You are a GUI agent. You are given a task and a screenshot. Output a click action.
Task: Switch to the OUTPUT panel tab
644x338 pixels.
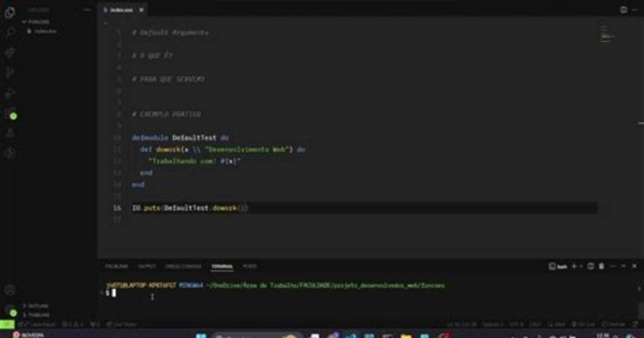point(146,266)
